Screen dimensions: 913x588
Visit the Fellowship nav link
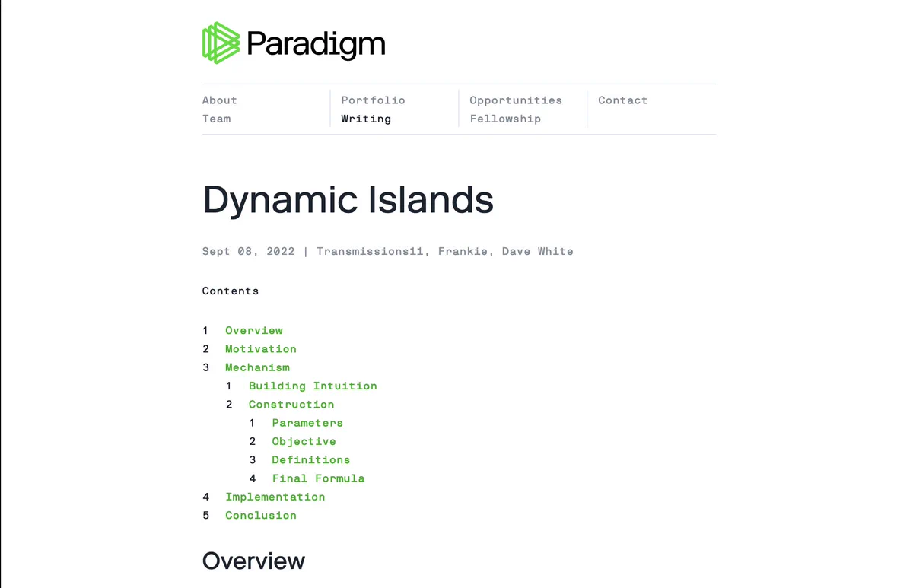point(505,119)
